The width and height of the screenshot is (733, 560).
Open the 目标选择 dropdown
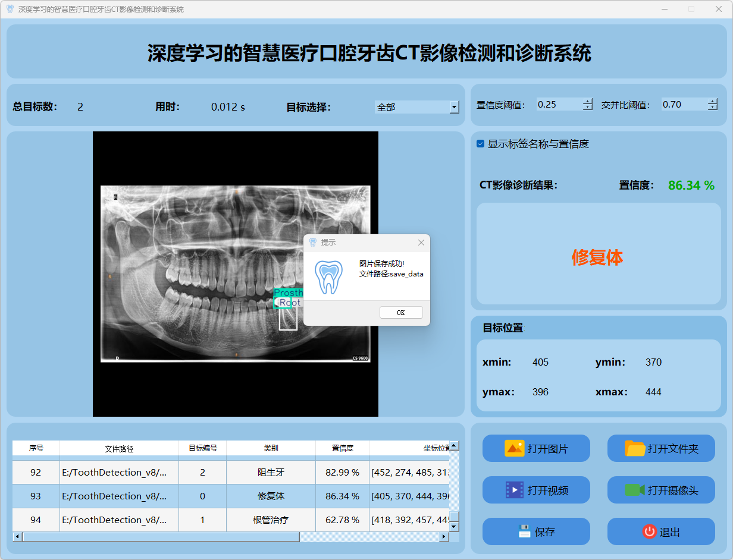tap(454, 107)
